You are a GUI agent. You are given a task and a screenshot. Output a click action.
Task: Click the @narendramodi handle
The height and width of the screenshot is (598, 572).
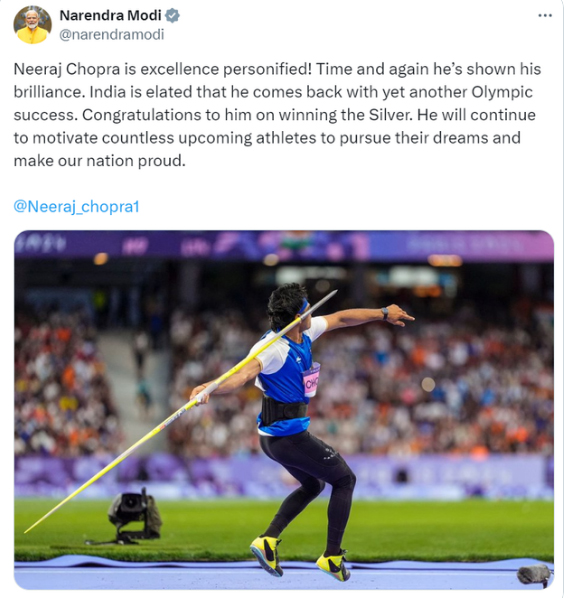[x=112, y=34]
